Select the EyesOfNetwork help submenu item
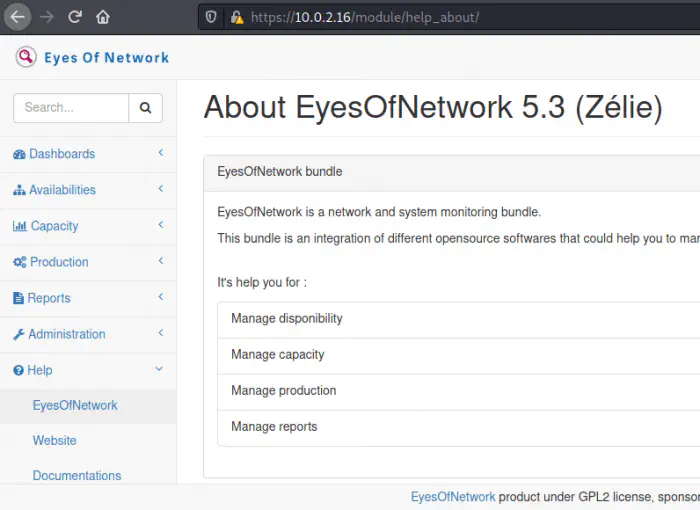This screenshot has height=510, width=700. point(75,405)
